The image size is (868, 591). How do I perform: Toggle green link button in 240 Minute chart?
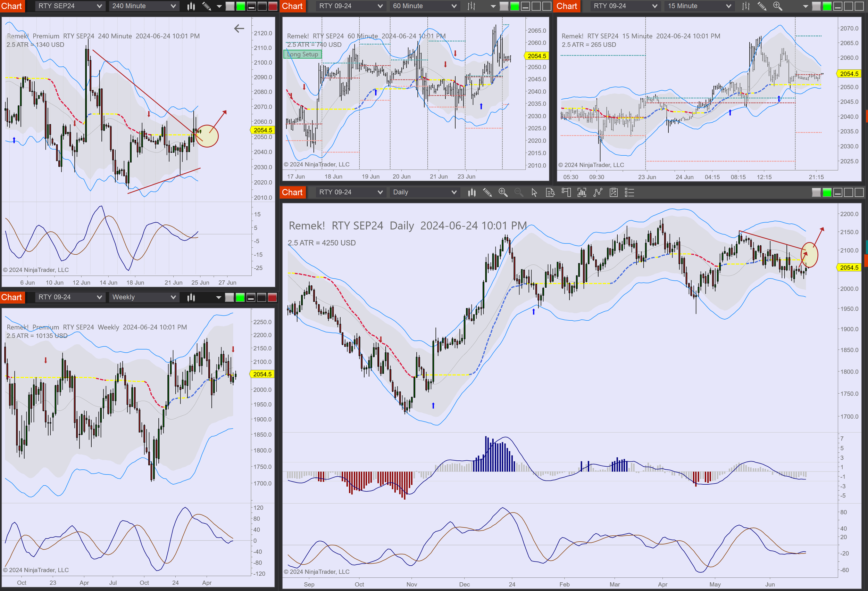click(241, 6)
